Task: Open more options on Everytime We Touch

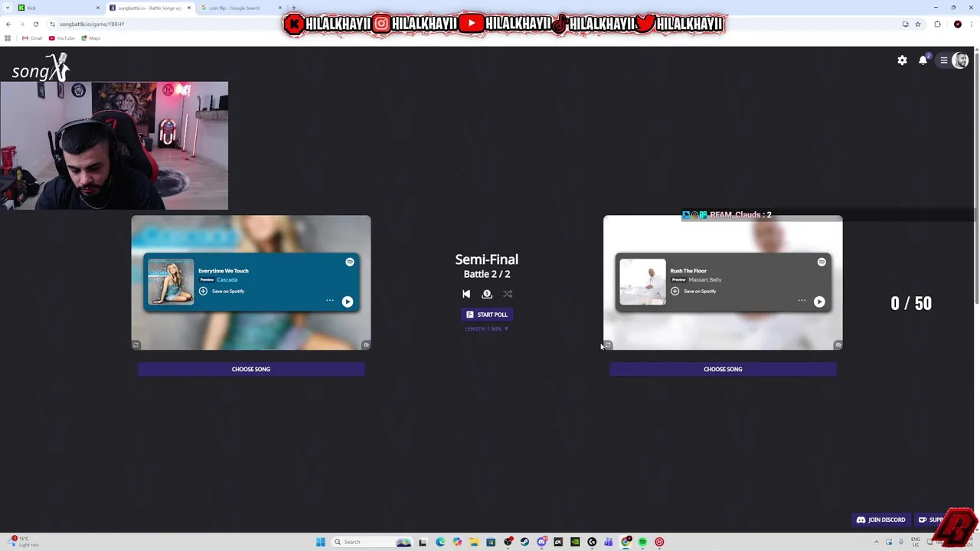Action: coord(330,301)
